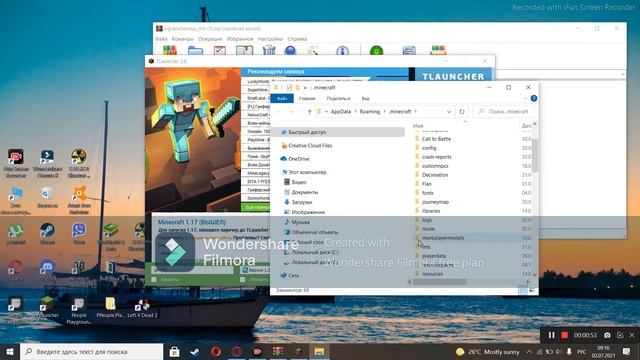This screenshot has height=360, width=640.
Task: Take a screenshot with recorder camera icon
Action: pyautogui.click(x=607, y=335)
